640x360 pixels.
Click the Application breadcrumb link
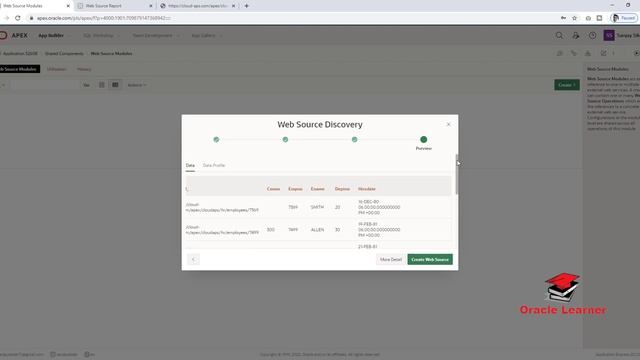click(x=20, y=53)
